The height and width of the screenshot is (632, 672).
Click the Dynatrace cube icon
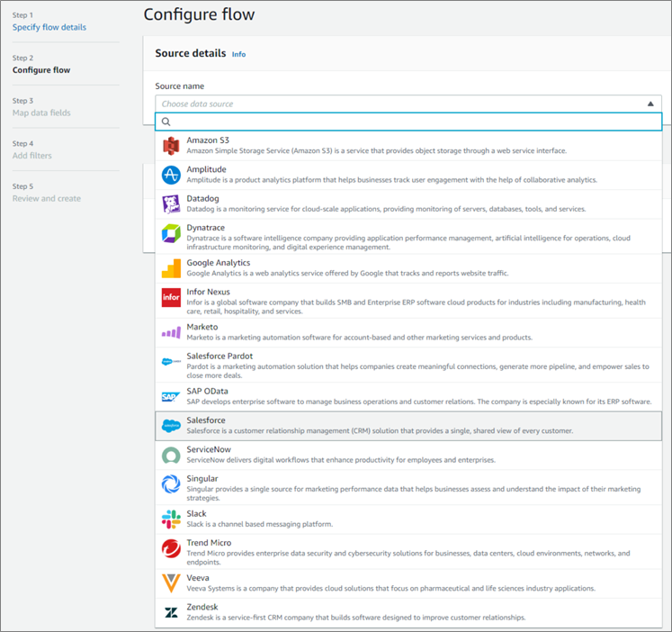tap(171, 234)
